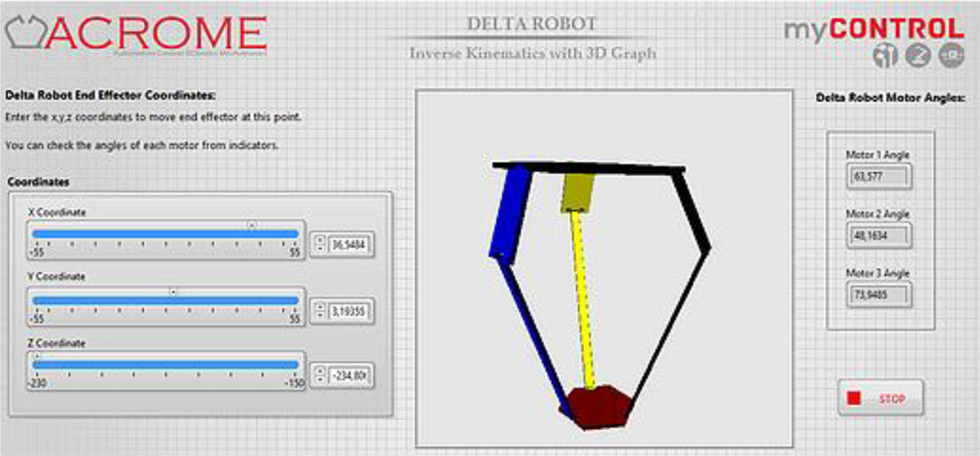Click the Motor 1 Angle label
The image size is (980, 456).
pos(877,154)
